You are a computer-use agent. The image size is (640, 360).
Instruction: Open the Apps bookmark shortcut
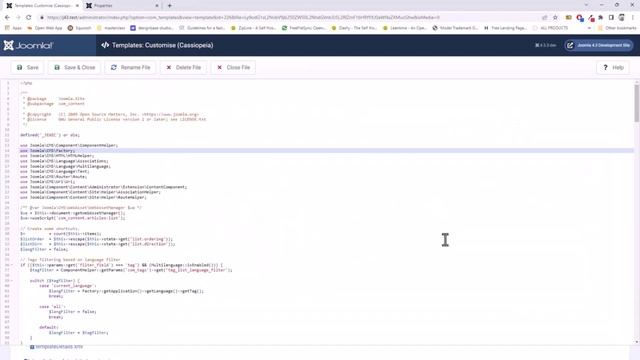13,28
